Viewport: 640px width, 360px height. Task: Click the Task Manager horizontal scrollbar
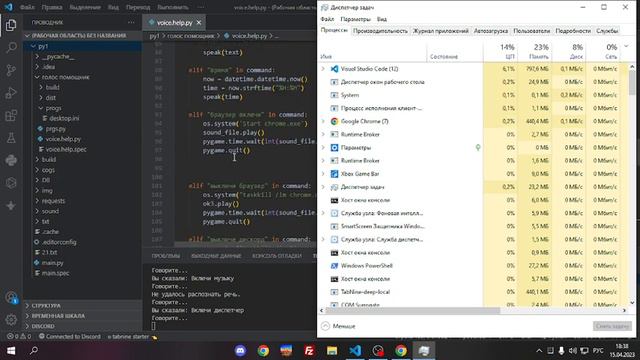click(412, 311)
